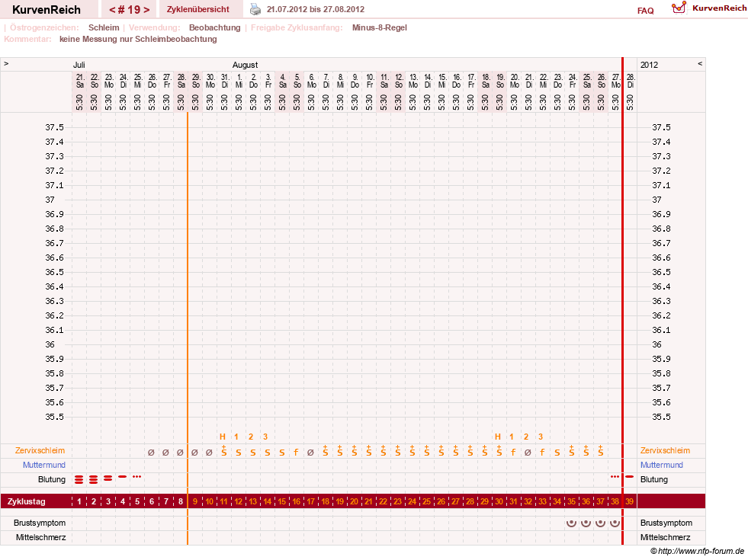
Task: Collapse the right panel with the < arrow
Action: (x=700, y=63)
